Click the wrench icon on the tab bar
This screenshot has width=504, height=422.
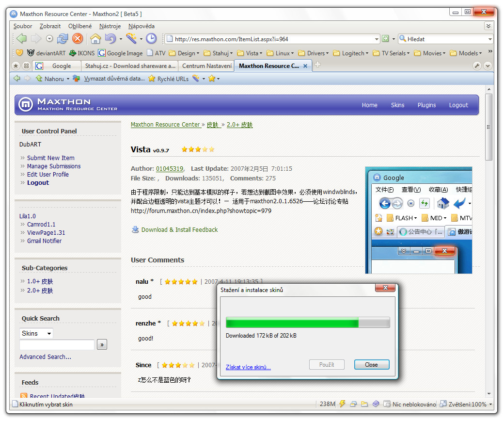(477, 65)
